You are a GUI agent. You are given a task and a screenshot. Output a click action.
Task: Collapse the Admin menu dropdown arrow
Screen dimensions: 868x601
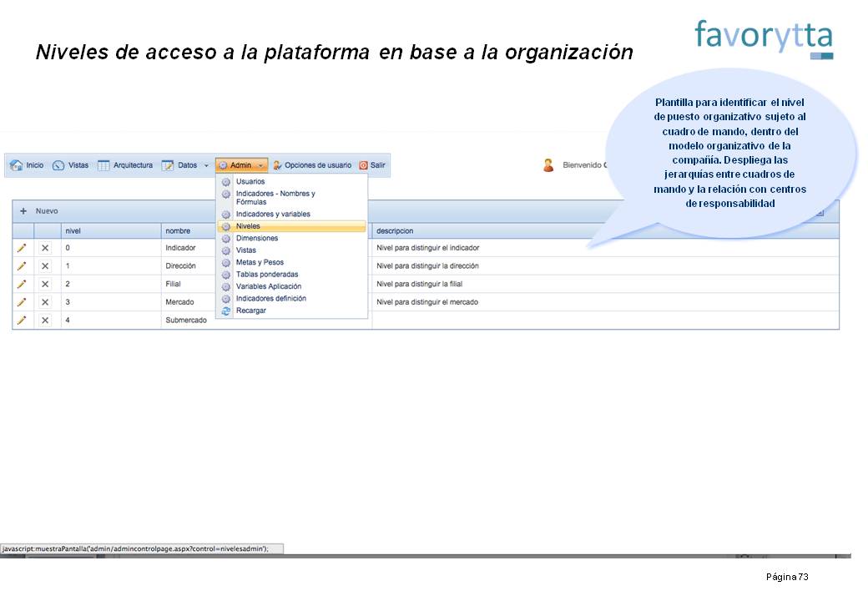coord(260,165)
